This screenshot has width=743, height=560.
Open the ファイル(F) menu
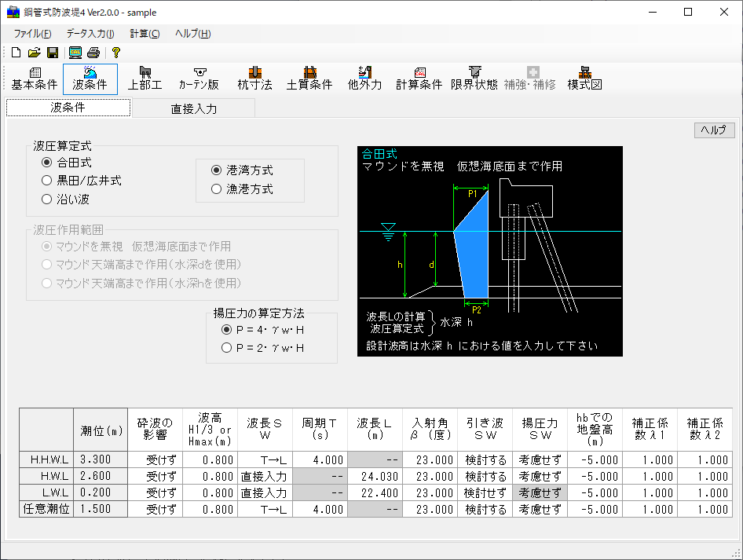pos(32,34)
